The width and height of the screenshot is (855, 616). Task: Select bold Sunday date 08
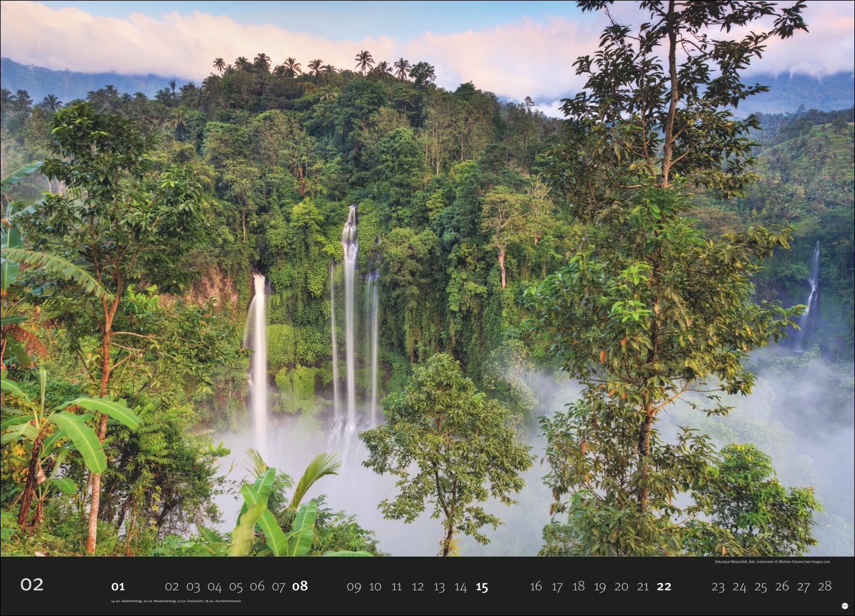coord(300,587)
